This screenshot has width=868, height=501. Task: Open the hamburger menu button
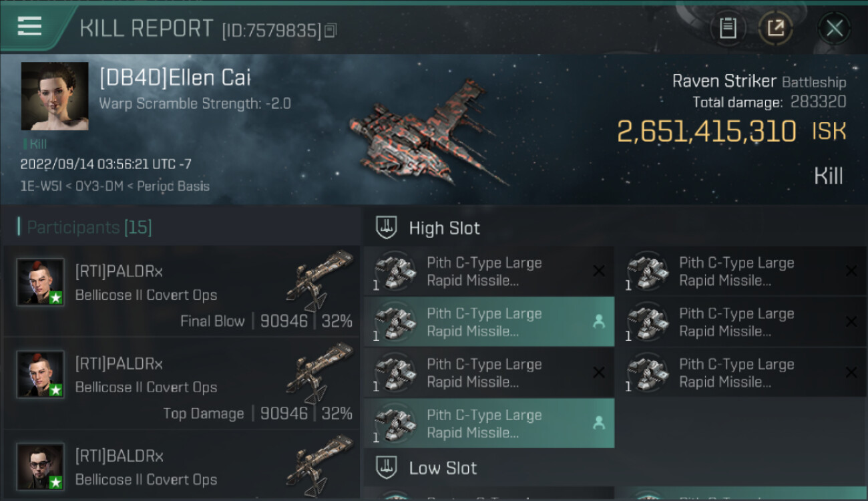pos(29,27)
